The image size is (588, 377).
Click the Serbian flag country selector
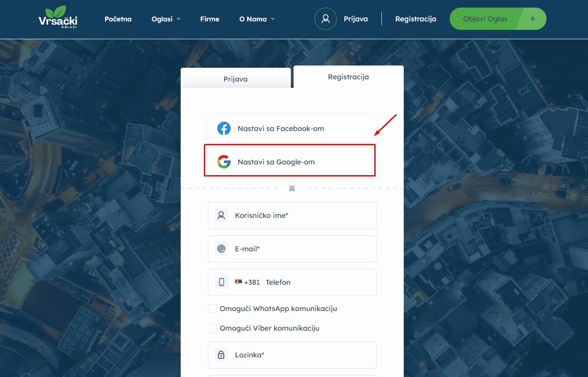click(x=239, y=282)
